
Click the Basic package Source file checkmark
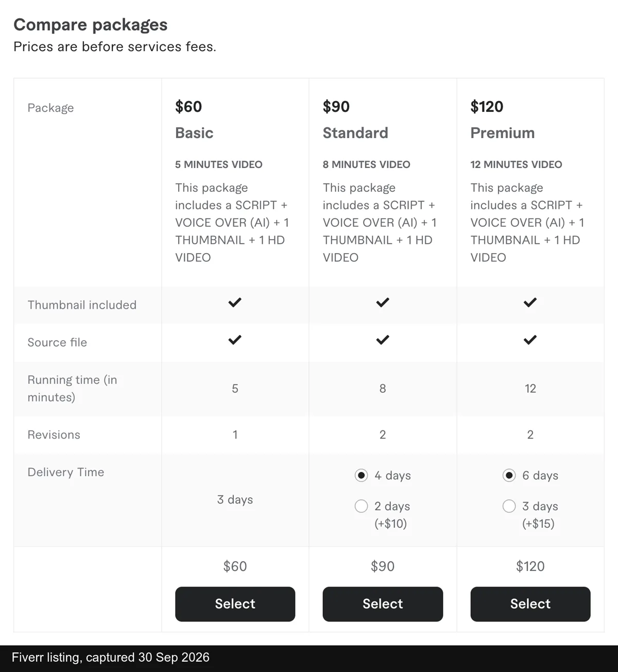[235, 340]
